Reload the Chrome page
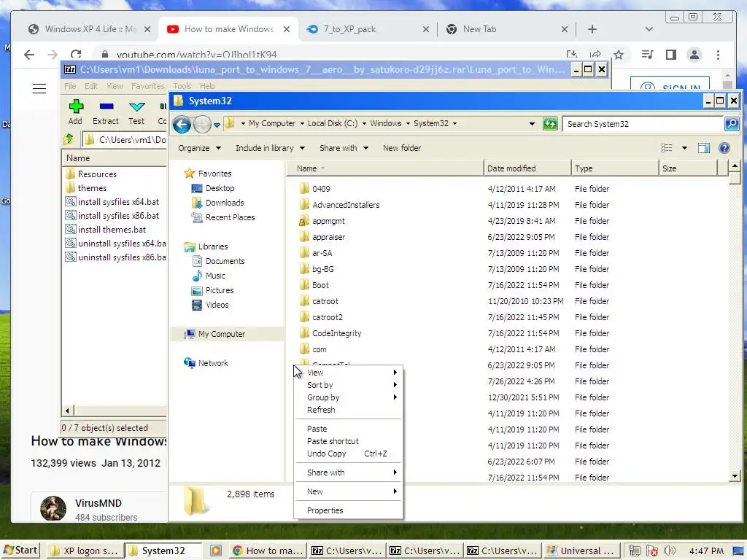The width and height of the screenshot is (747, 560). pos(76,54)
